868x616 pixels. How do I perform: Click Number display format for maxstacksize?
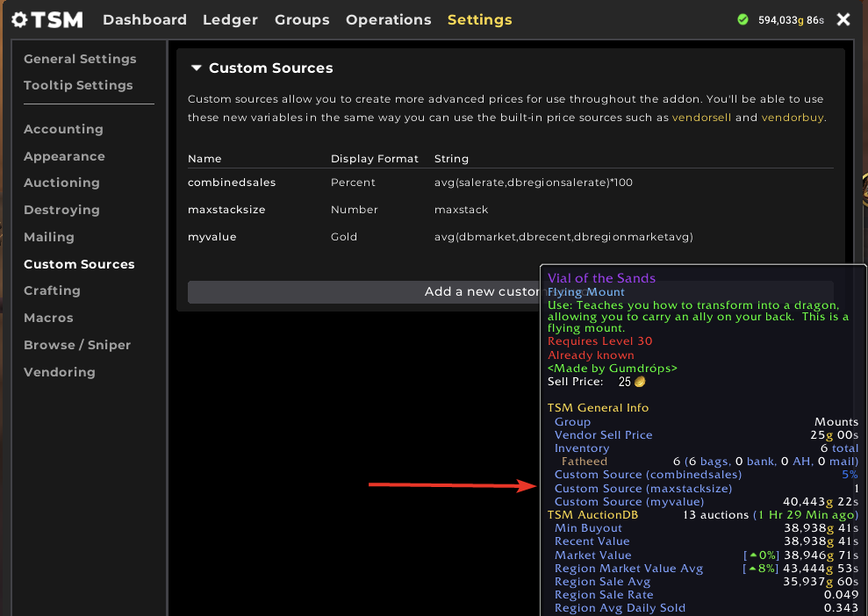(355, 210)
